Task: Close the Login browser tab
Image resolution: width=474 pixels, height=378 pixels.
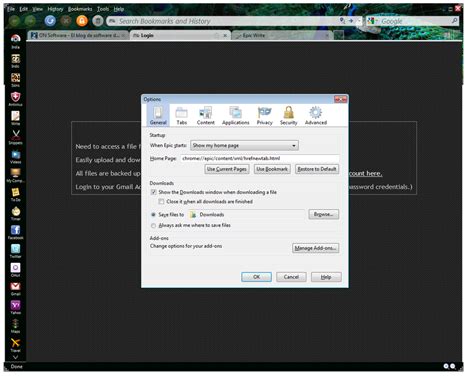Action: point(225,35)
